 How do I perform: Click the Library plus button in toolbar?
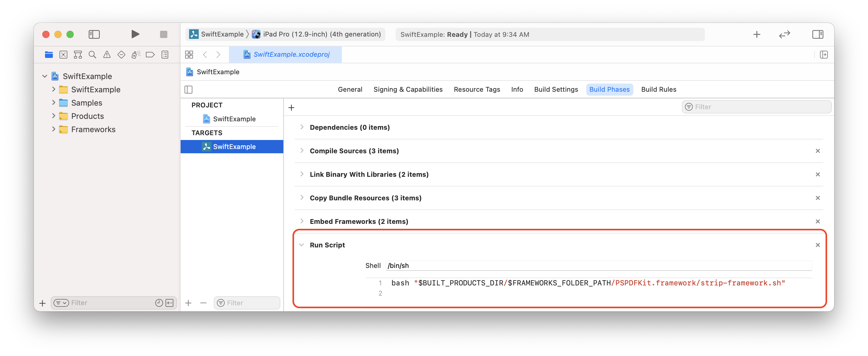(x=757, y=34)
